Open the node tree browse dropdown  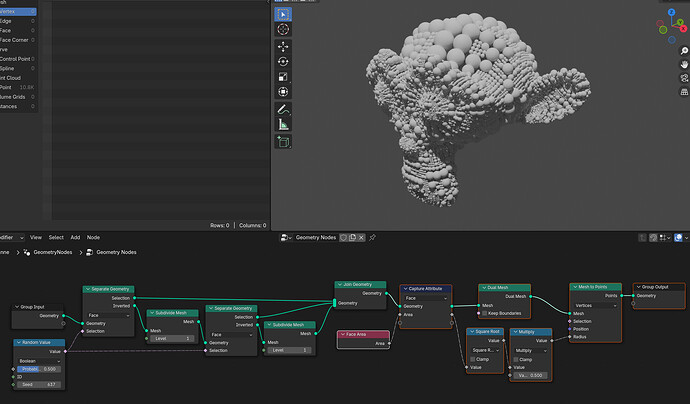[x=286, y=238]
